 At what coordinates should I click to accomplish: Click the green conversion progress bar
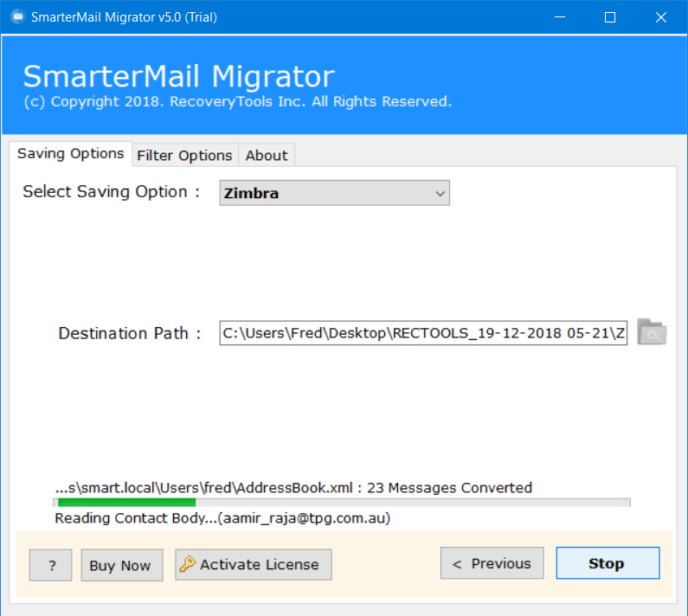pyautogui.click(x=341, y=503)
